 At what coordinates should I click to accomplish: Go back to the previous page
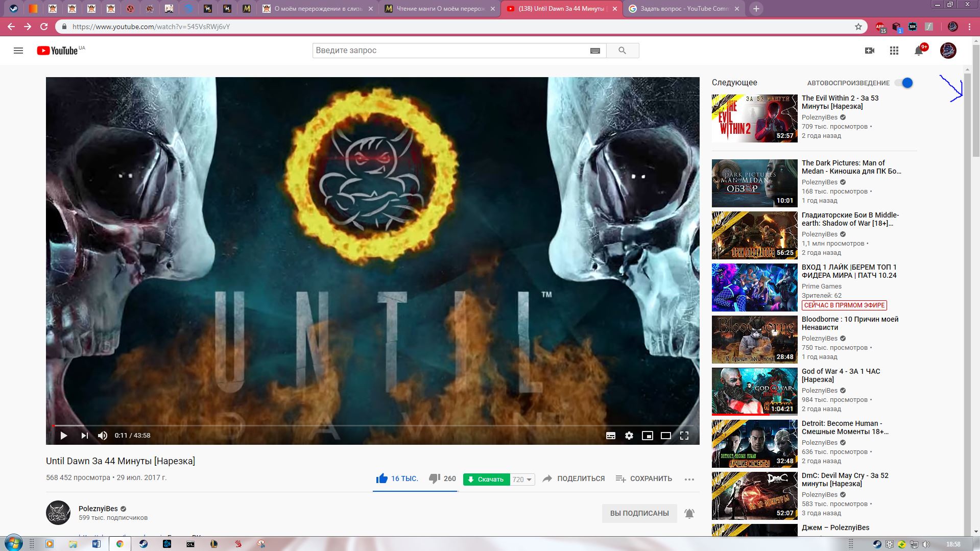click(11, 27)
